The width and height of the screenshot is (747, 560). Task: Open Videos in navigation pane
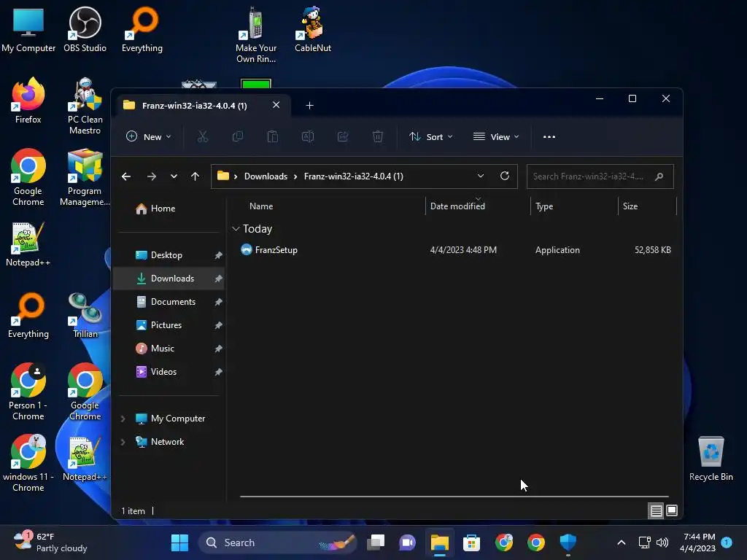[x=169, y=372]
